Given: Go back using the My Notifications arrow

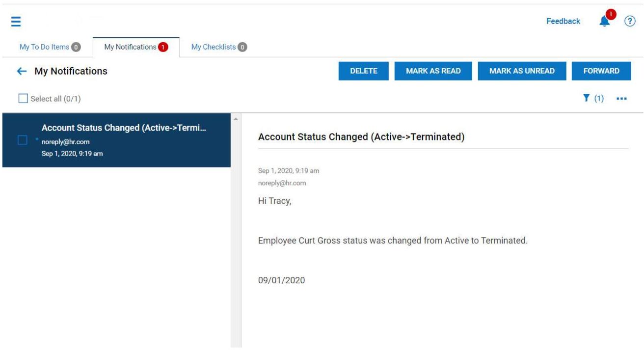Looking at the screenshot, I should pyautogui.click(x=22, y=71).
